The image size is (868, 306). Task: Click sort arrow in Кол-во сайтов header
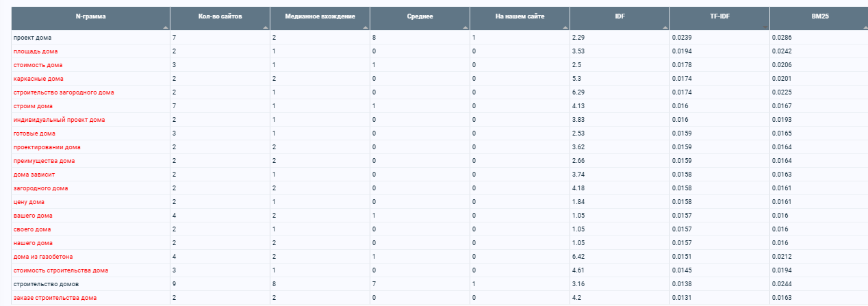tap(266, 27)
